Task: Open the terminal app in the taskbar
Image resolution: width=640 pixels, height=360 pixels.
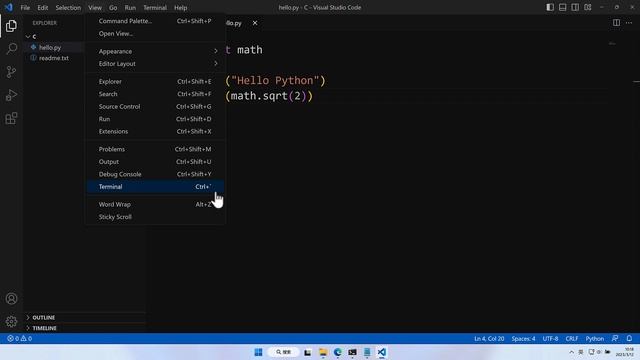Action: (x=352, y=352)
